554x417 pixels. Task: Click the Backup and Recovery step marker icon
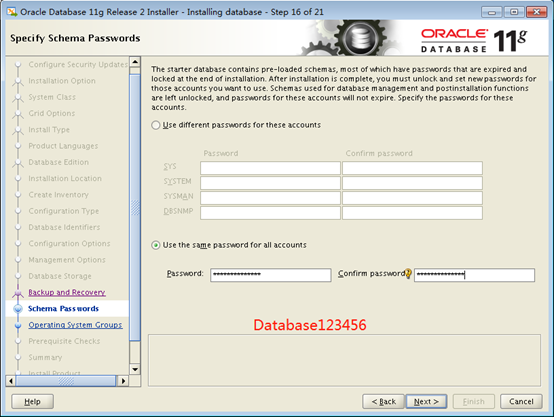[x=18, y=293]
